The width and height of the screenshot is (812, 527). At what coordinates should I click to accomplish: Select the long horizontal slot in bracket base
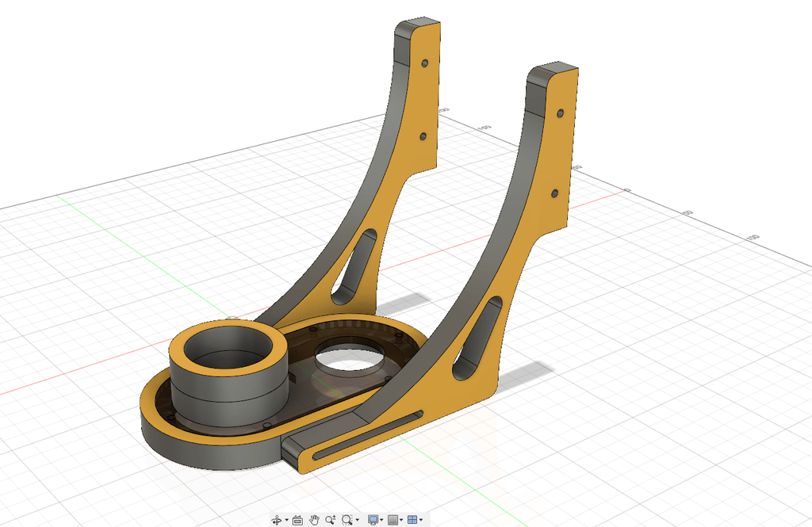click(x=368, y=435)
